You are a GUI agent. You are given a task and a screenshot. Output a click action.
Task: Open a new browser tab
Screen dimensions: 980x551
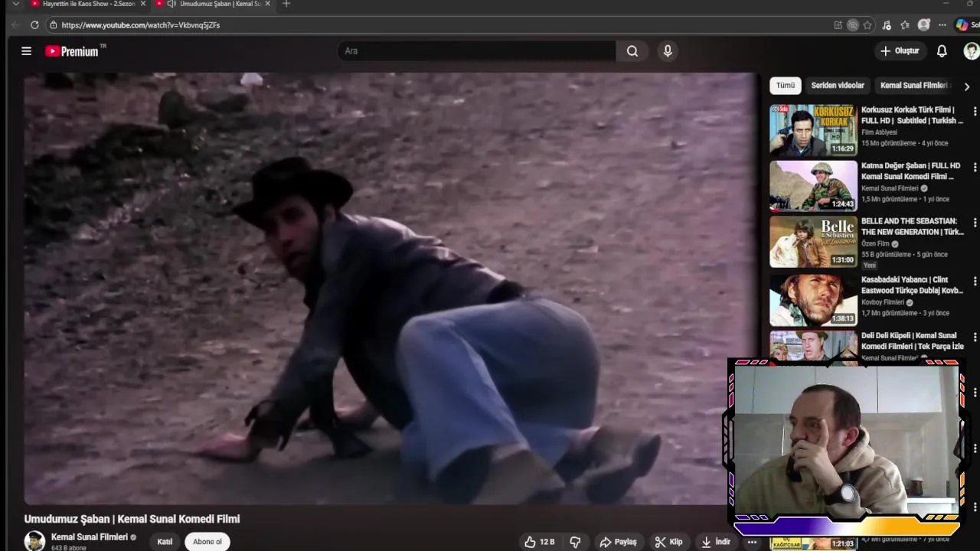[286, 4]
